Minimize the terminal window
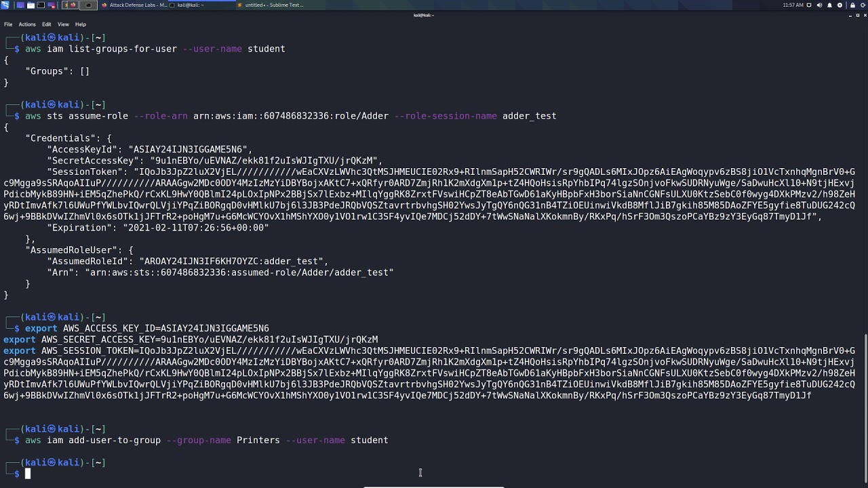868x488 pixels. click(850, 16)
